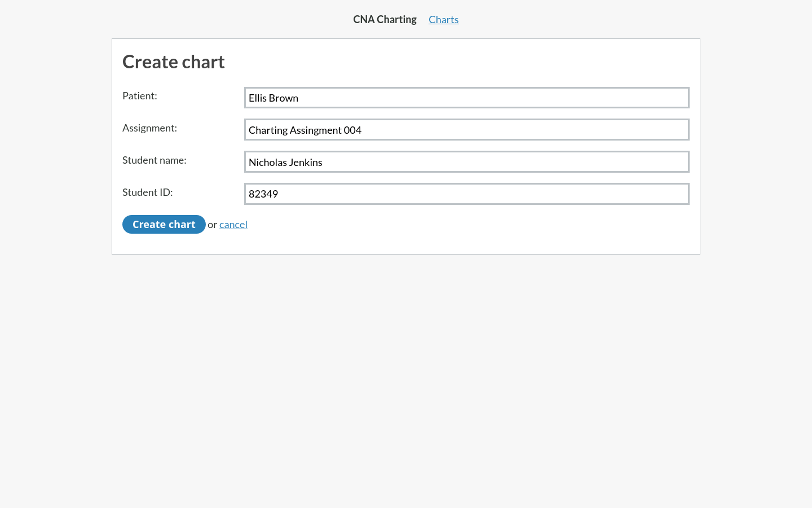Click the Create chart page heading
Screen dimensions: 812x508
click(173, 62)
